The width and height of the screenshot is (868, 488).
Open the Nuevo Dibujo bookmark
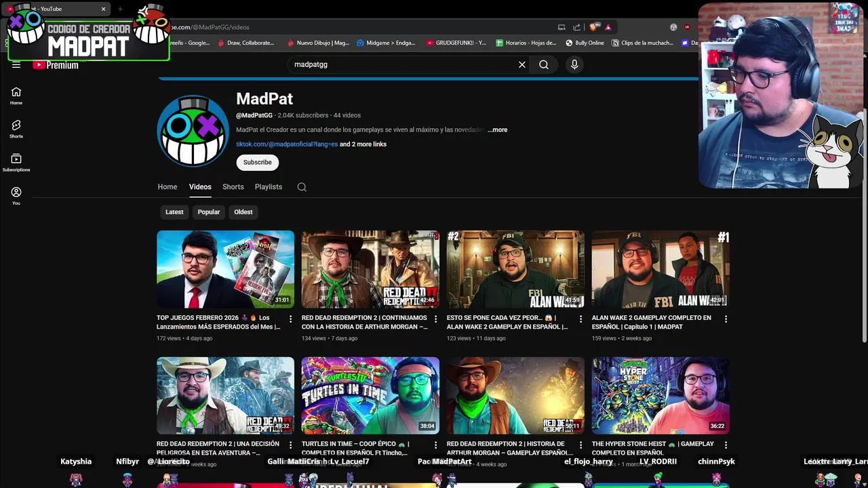tap(318, 43)
